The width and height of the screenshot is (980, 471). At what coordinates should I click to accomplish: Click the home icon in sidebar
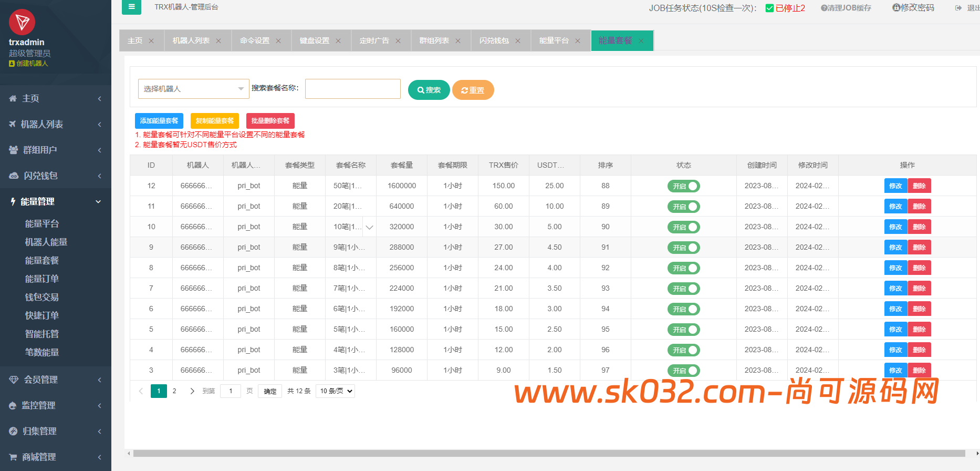(13, 98)
